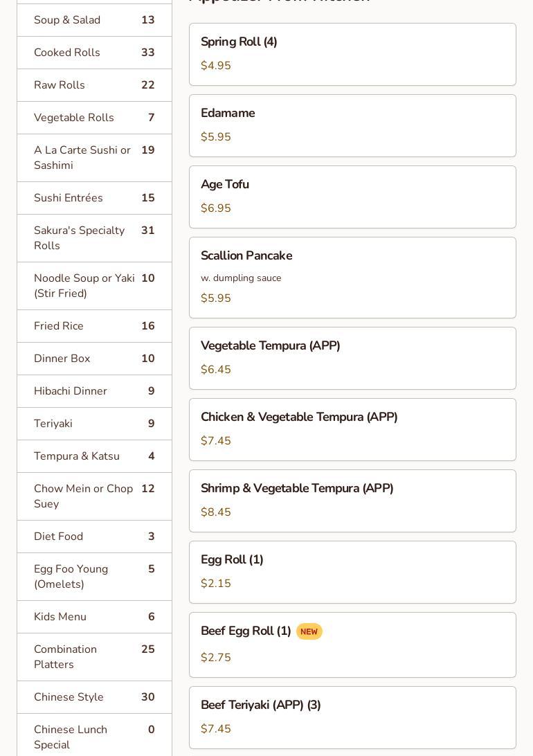Choose Scallion Pancake with dumpling sauce

(x=352, y=277)
